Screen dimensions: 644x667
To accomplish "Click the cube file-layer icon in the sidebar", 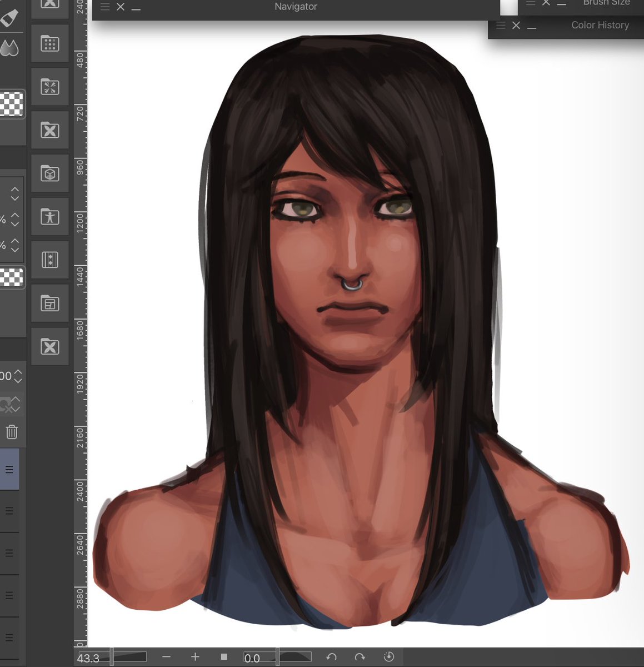I will point(50,173).
